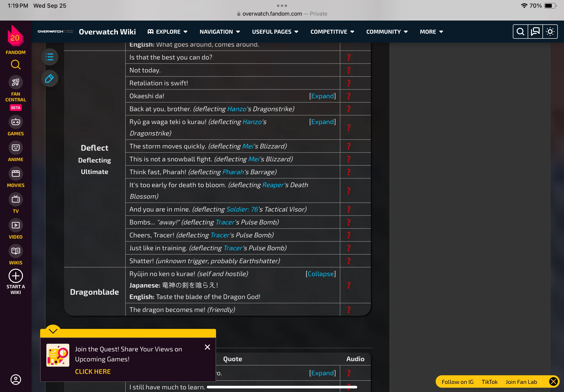Image resolution: width=564 pixels, height=392 pixels.
Task: Tap the three-dot multitasking control
Action: [x=282, y=5]
